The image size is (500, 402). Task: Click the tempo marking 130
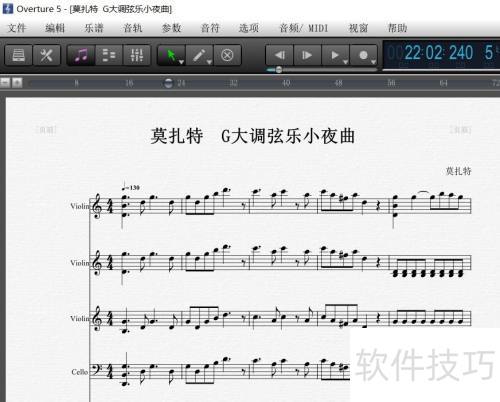point(131,187)
